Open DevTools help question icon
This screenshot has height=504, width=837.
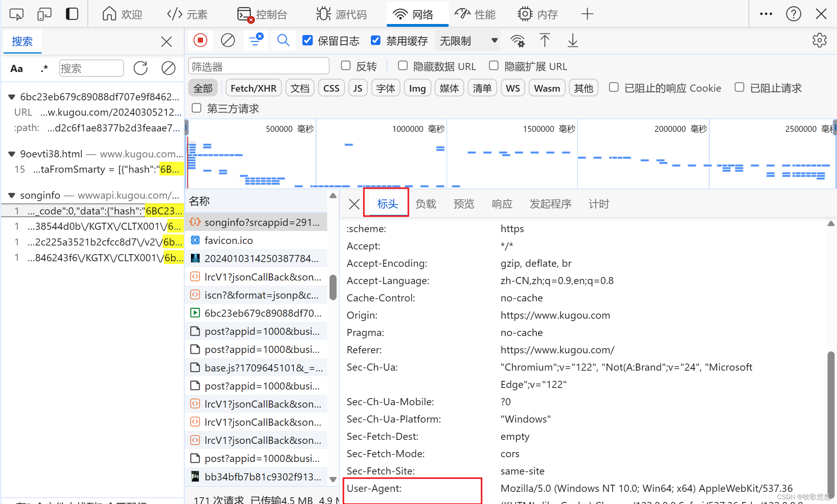pos(793,14)
